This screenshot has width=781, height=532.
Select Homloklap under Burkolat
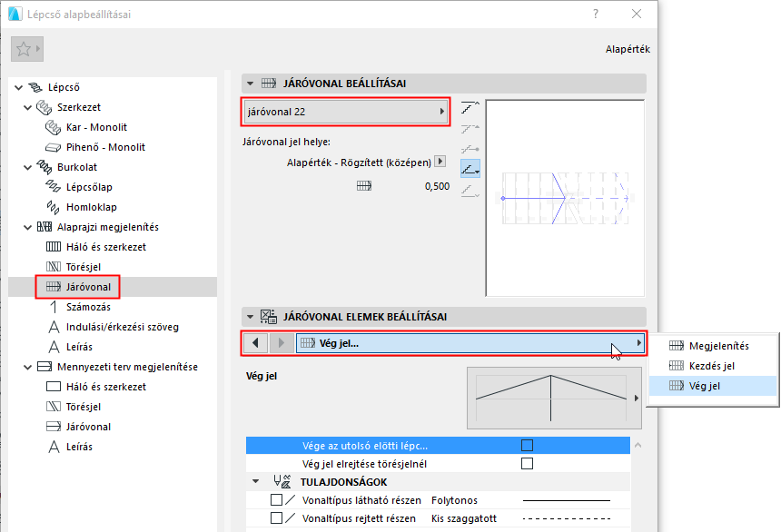[89, 207]
